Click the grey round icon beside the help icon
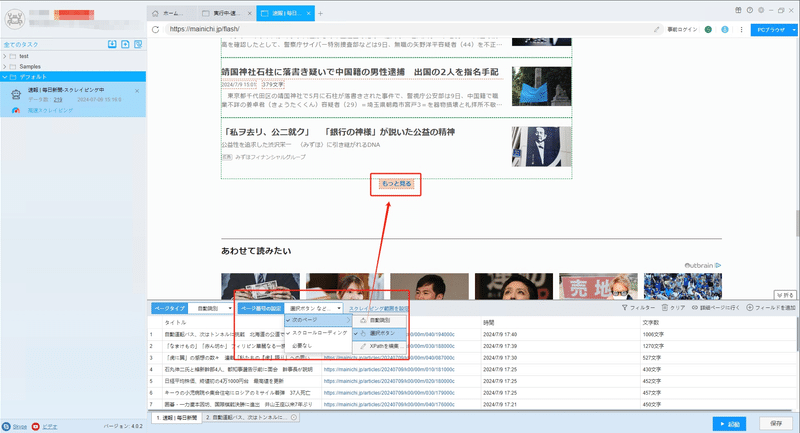The width and height of the screenshot is (800, 433). pos(761,10)
